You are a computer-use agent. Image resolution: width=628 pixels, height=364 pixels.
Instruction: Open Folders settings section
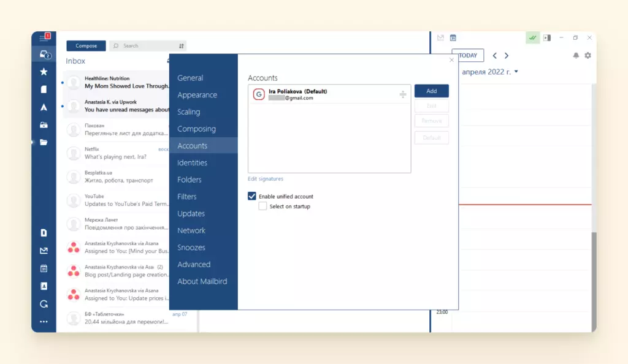(204, 180)
